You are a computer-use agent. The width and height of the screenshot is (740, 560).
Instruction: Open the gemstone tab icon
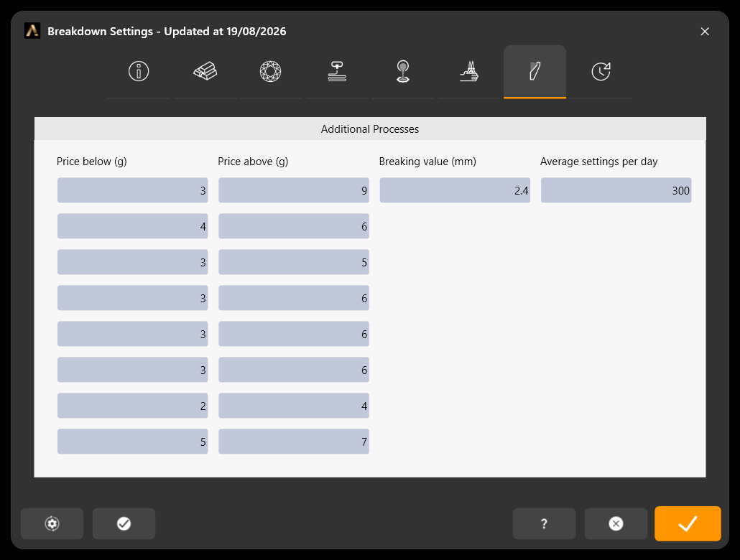270,72
